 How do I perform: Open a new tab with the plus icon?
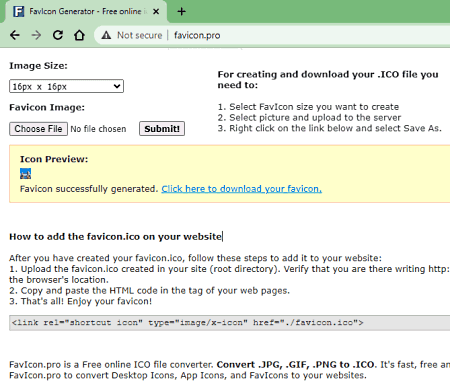point(181,12)
